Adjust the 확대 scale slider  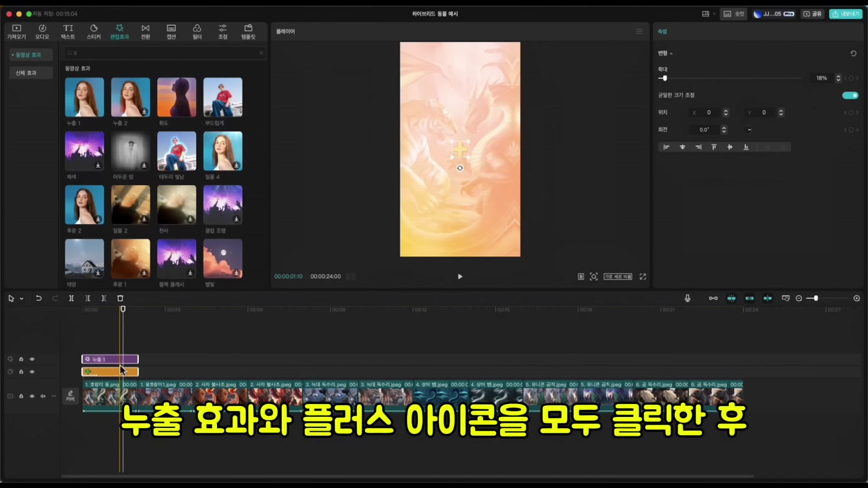[x=665, y=78]
